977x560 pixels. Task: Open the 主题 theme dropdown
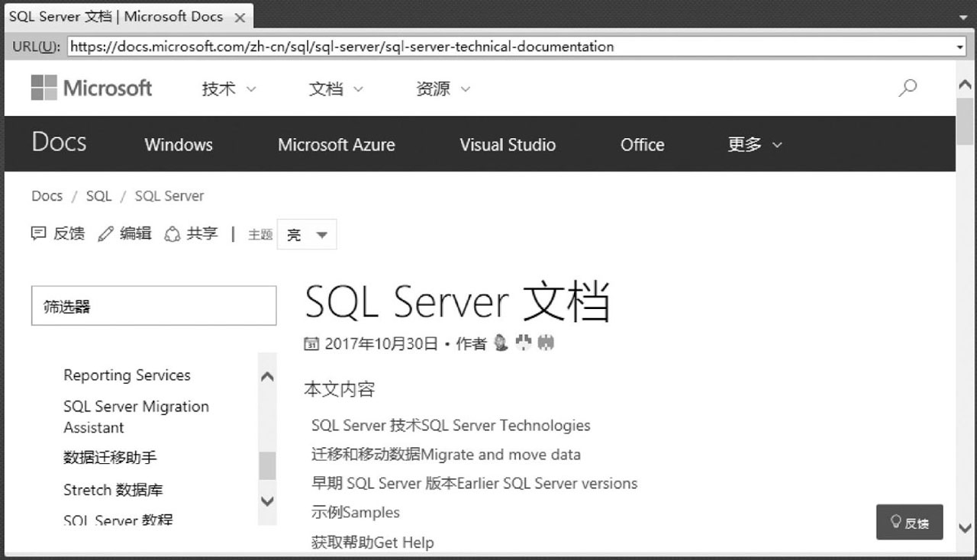pos(307,235)
